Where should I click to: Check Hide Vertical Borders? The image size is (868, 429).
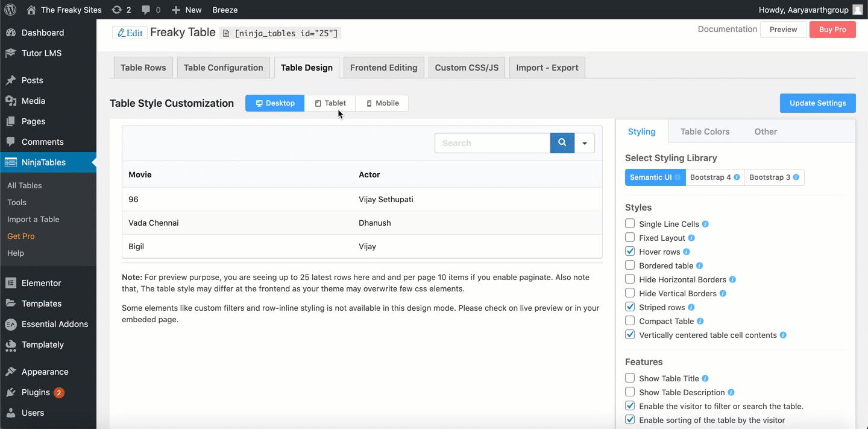tap(630, 293)
